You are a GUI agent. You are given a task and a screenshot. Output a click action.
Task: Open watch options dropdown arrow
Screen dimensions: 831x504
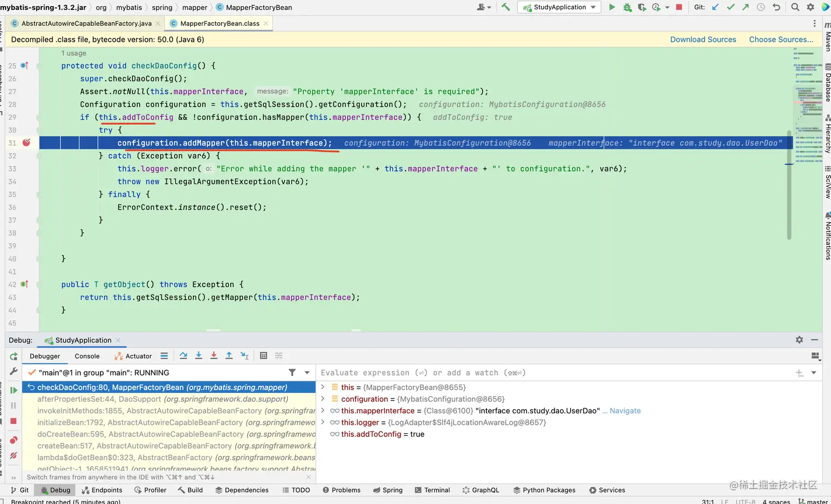[813, 373]
